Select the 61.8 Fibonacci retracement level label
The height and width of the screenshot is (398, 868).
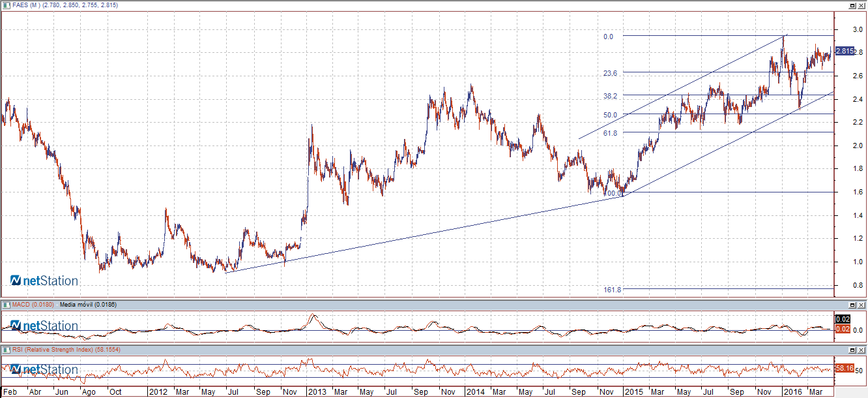[611, 132]
